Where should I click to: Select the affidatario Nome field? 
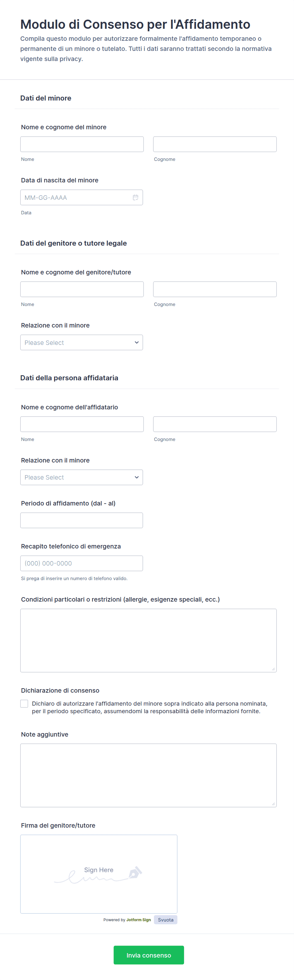(x=82, y=424)
